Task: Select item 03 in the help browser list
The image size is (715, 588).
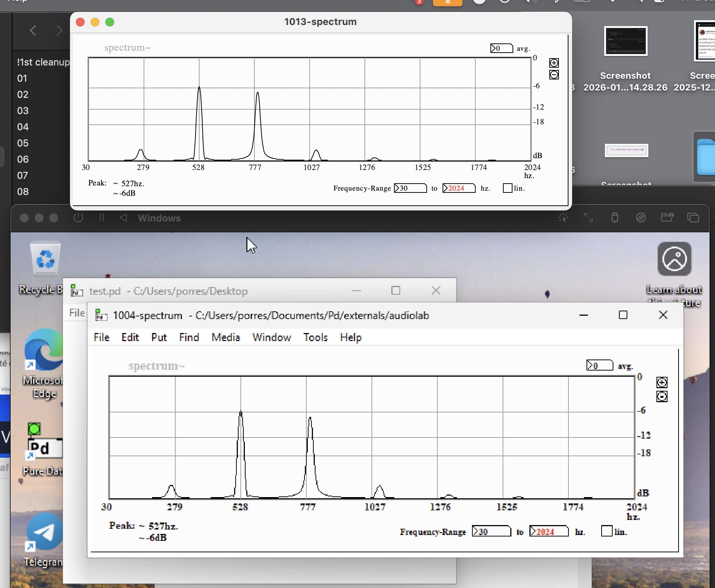Action: tap(23, 111)
